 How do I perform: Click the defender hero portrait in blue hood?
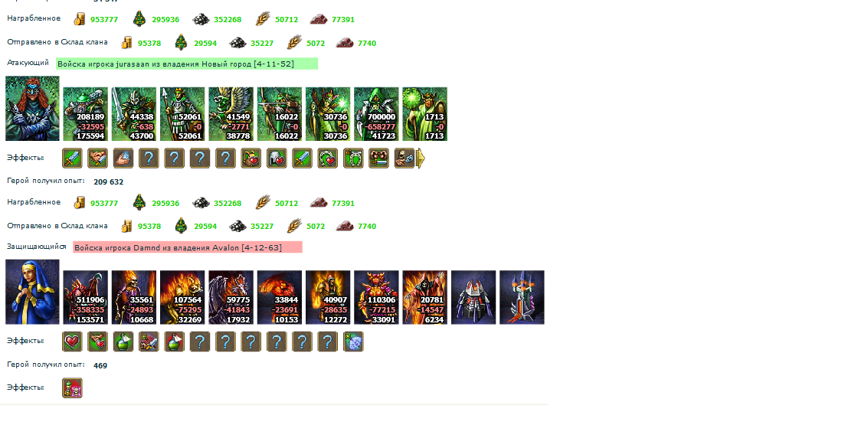32,292
